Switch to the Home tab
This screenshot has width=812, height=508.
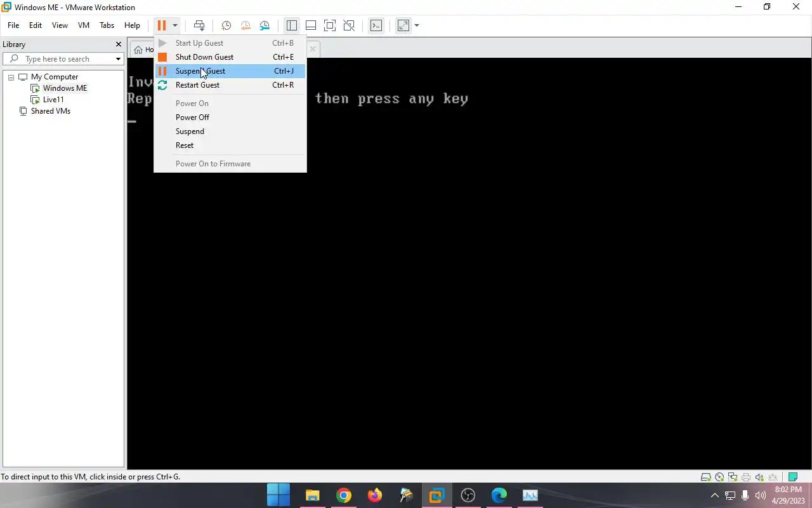tap(142, 49)
